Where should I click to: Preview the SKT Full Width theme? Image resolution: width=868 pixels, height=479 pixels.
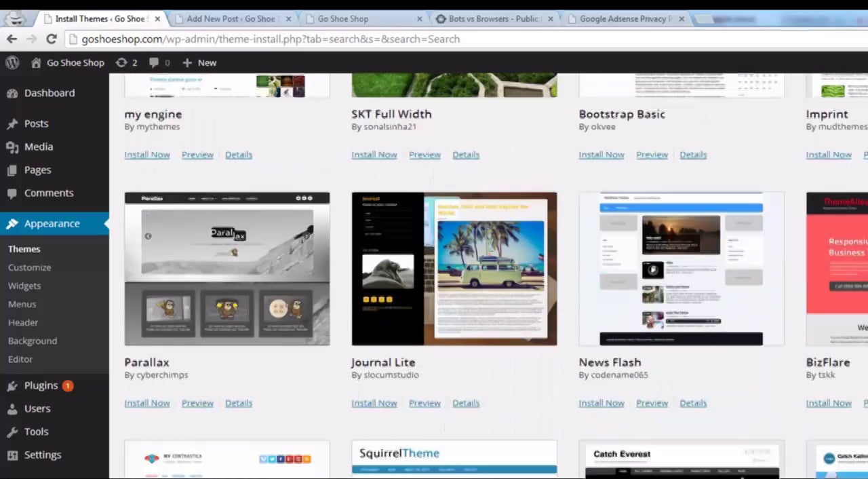[425, 155]
